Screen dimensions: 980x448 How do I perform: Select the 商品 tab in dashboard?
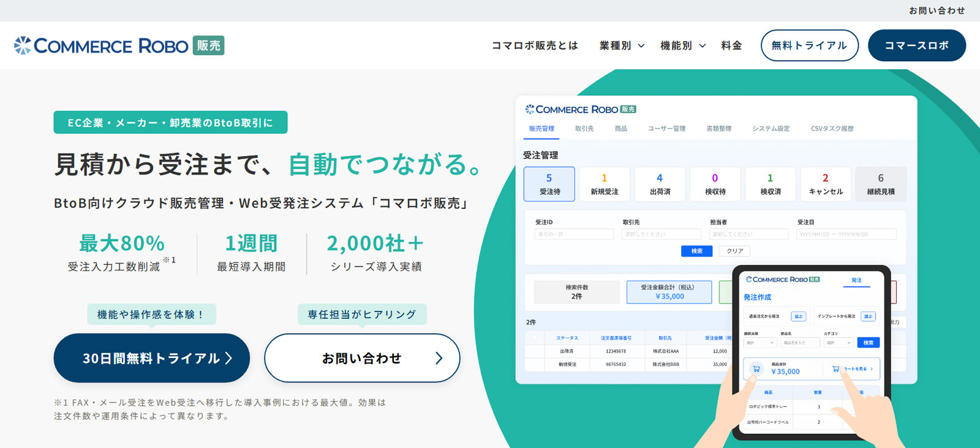point(621,129)
